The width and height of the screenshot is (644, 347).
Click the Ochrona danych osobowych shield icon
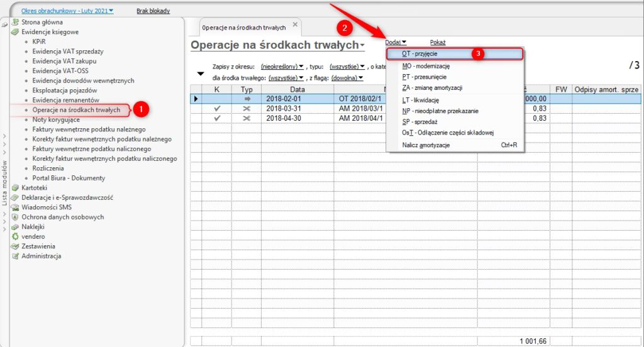16,217
